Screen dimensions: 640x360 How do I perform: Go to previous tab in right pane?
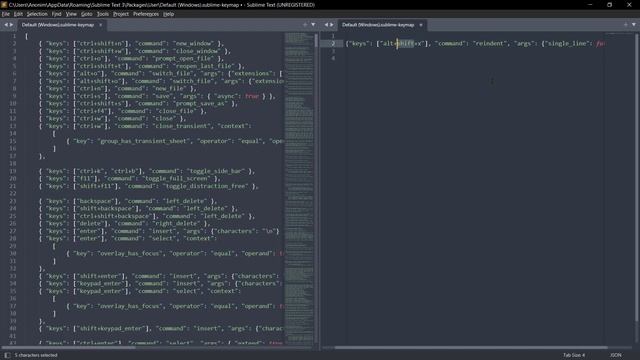[x=326, y=25]
